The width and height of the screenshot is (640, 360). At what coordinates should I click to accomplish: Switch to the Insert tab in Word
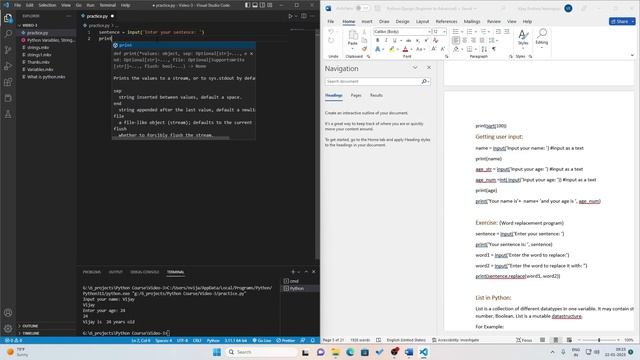click(x=367, y=21)
